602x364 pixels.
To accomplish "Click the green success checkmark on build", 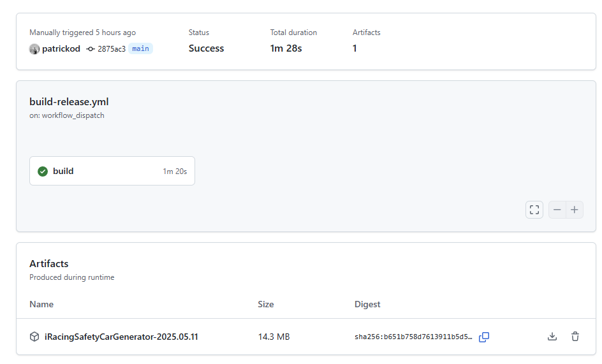I will tap(43, 171).
